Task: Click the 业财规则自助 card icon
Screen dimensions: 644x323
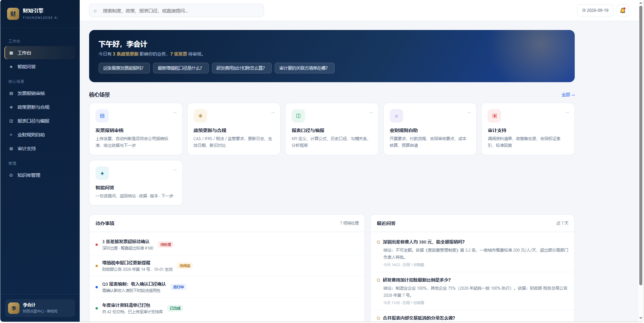Action: pyautogui.click(x=396, y=116)
